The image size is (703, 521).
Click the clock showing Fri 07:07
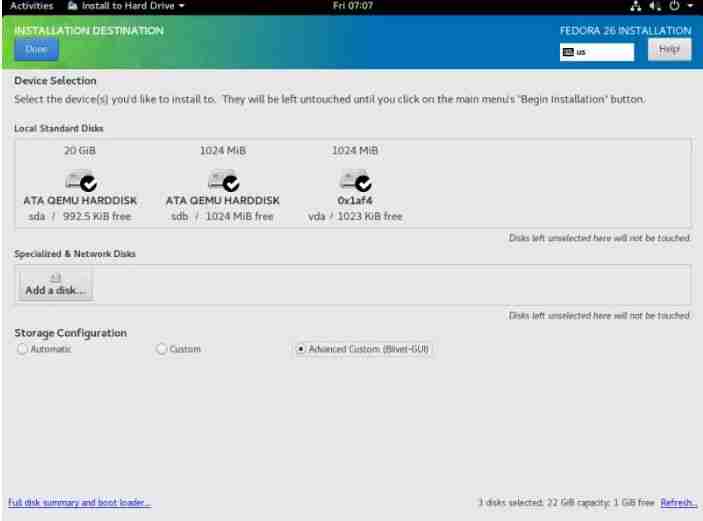[x=352, y=6]
